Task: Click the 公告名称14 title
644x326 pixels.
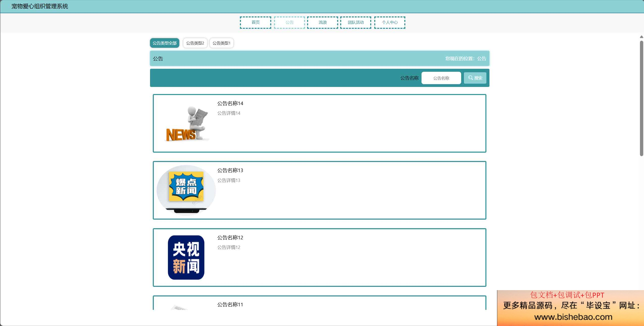Action: click(x=230, y=103)
